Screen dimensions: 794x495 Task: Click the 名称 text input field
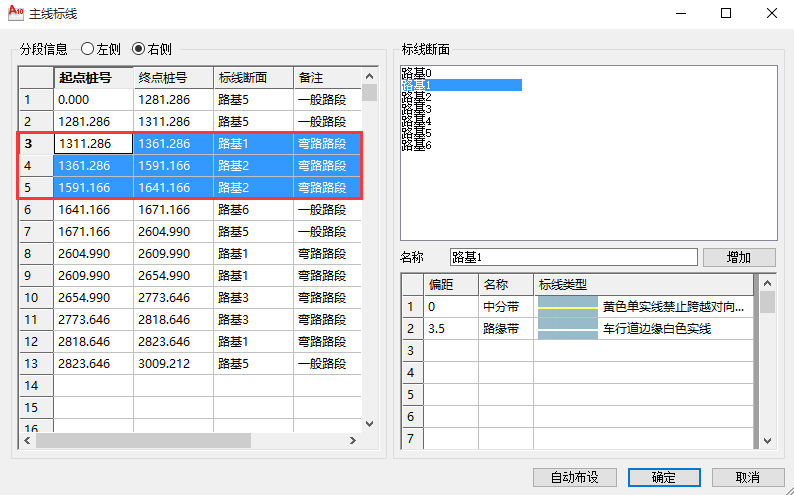tap(573, 257)
